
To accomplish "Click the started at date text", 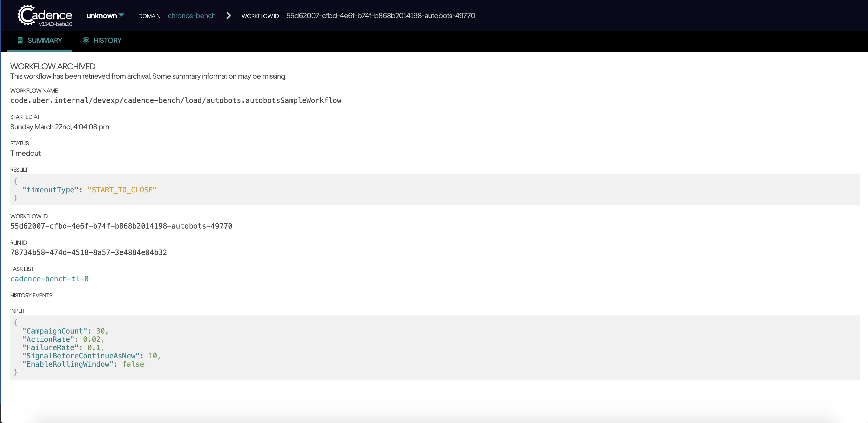I will (60, 127).
